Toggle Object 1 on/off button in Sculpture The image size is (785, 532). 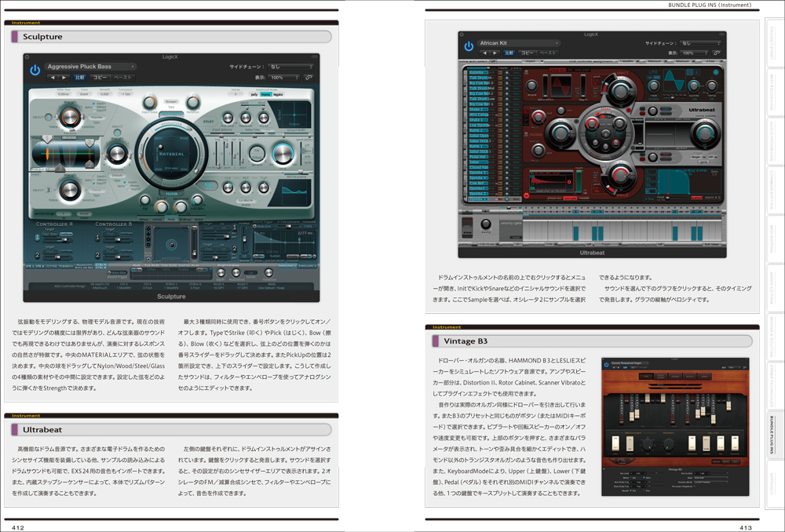(x=49, y=117)
